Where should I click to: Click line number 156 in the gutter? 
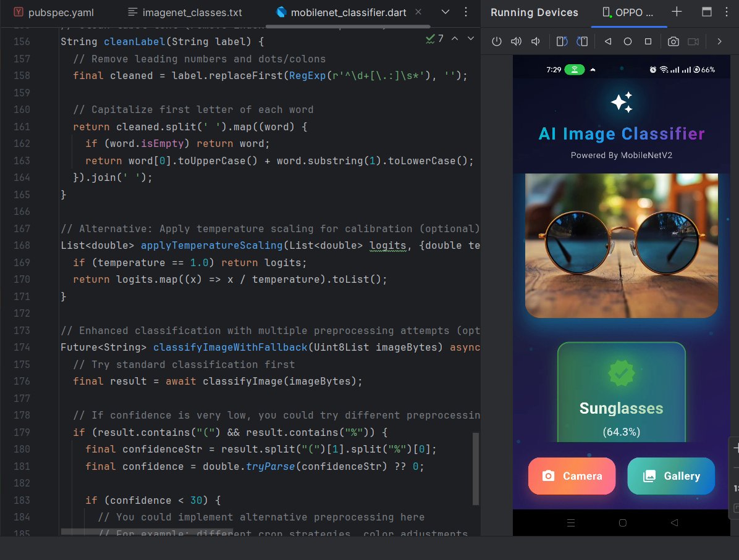click(x=22, y=41)
